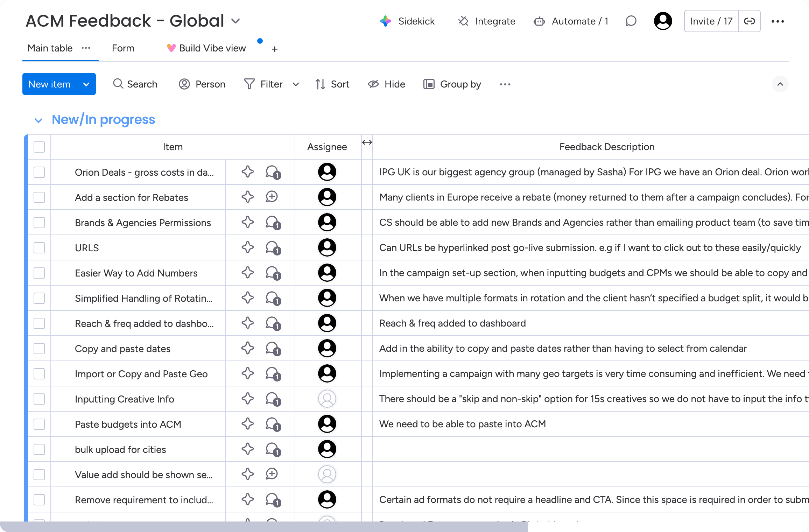Image resolution: width=809 pixels, height=532 pixels.
Task: Click the Integrate plug icon
Action: (x=463, y=21)
